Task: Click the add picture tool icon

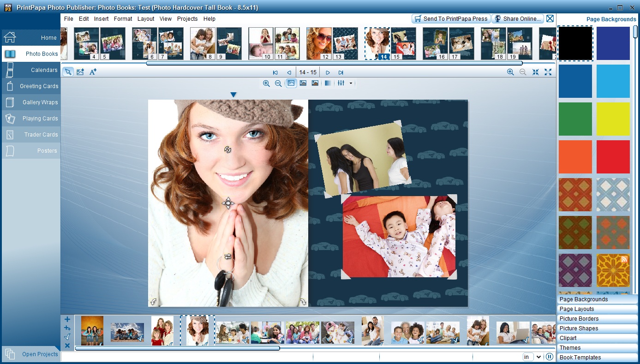Action: 80,72
